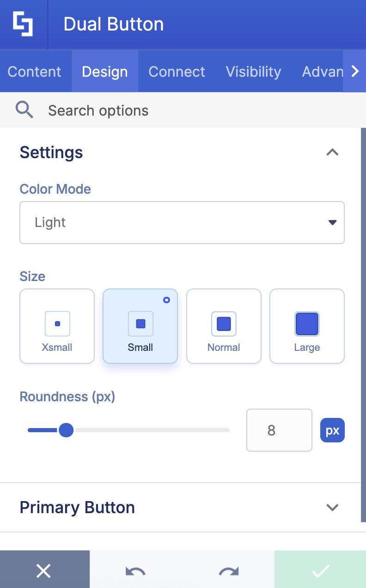Viewport: 366px width, 588px height.
Task: Switch to the Content tab
Action: tap(34, 71)
